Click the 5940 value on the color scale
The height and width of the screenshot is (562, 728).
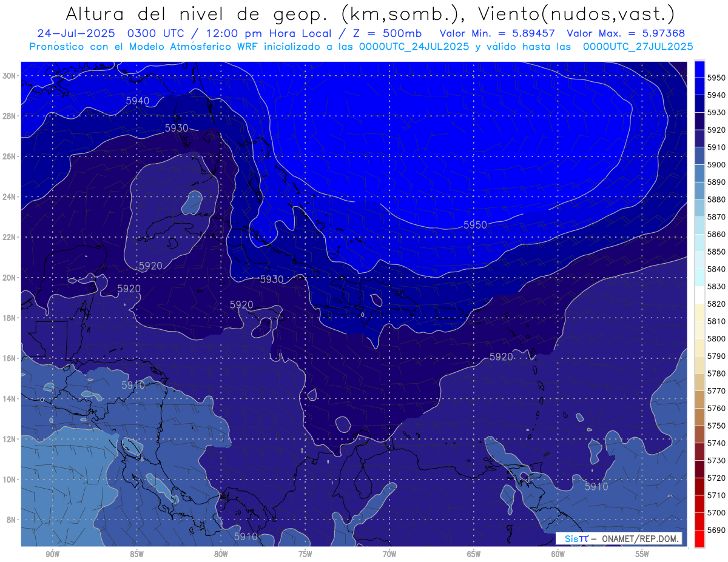(716, 95)
